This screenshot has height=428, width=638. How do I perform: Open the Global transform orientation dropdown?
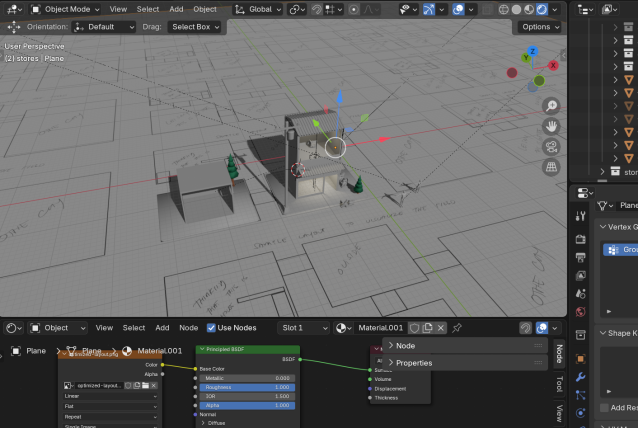(x=258, y=9)
